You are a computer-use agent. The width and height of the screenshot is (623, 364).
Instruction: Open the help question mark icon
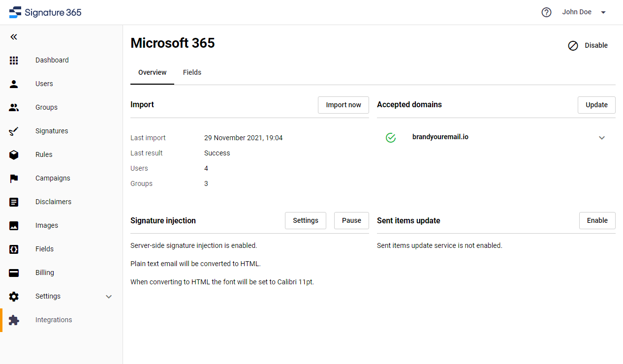(x=546, y=12)
